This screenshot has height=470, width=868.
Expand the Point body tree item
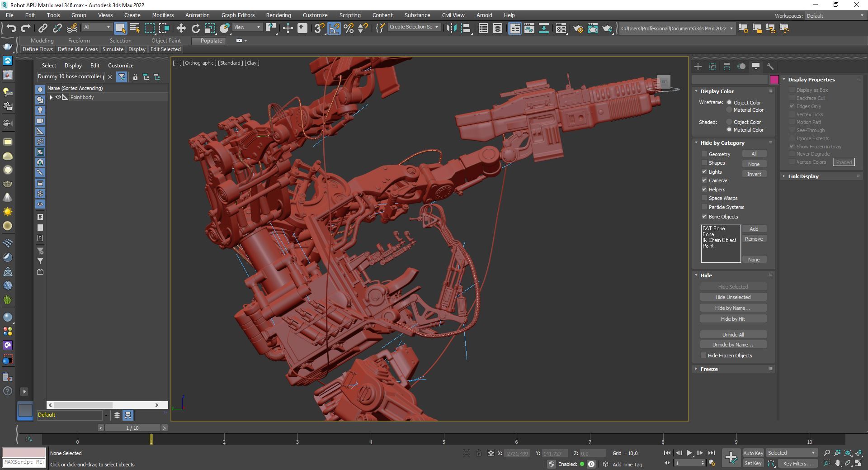51,97
